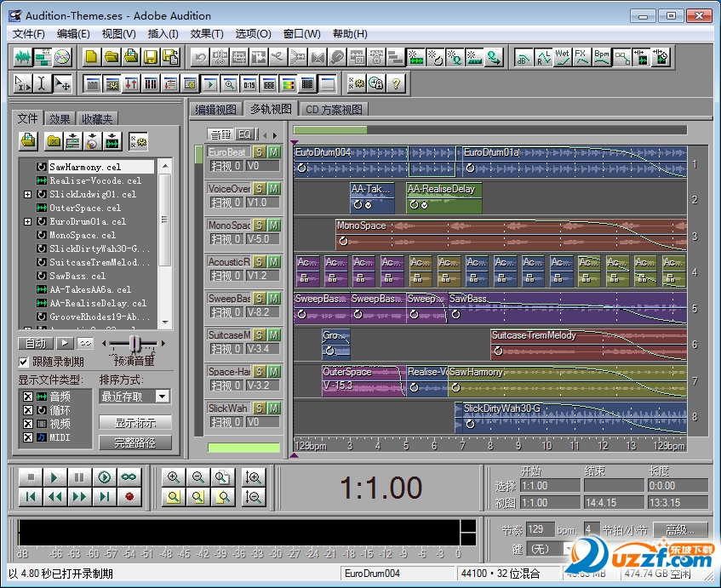Expand the EuroDrum01a.cel file entry
The height and width of the screenshot is (588, 721).
click(x=28, y=222)
